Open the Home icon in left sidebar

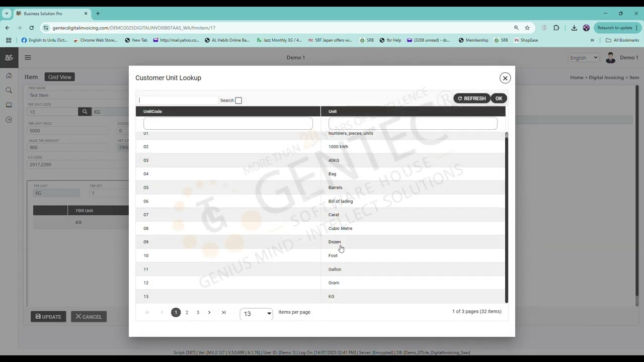coord(9,75)
